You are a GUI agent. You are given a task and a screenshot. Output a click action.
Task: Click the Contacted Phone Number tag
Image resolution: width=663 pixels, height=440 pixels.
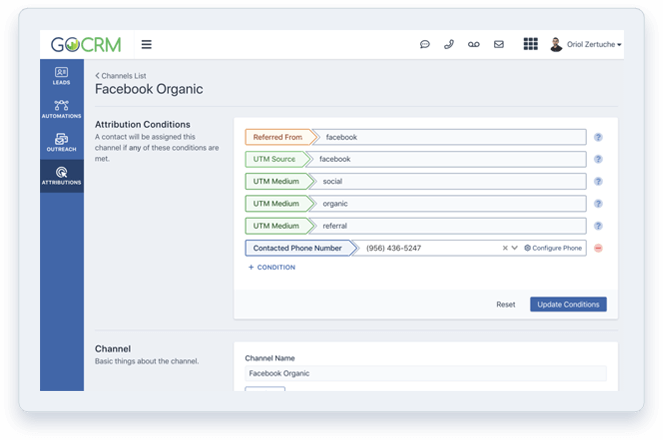click(300, 248)
